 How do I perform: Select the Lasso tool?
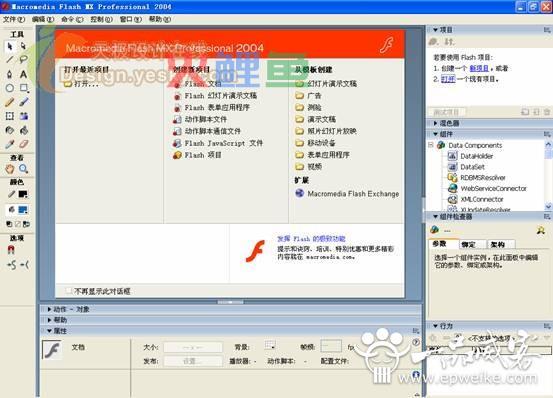coord(23,60)
